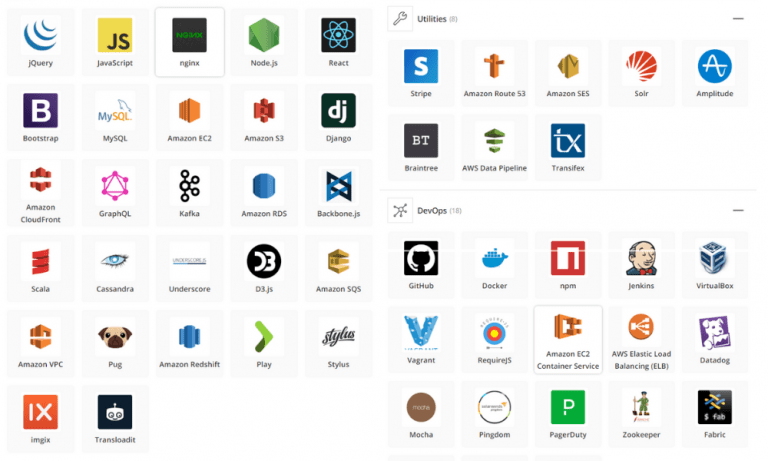The image size is (768, 461).
Task: Click the Amazon EC2 Container Service card
Action: [568, 340]
